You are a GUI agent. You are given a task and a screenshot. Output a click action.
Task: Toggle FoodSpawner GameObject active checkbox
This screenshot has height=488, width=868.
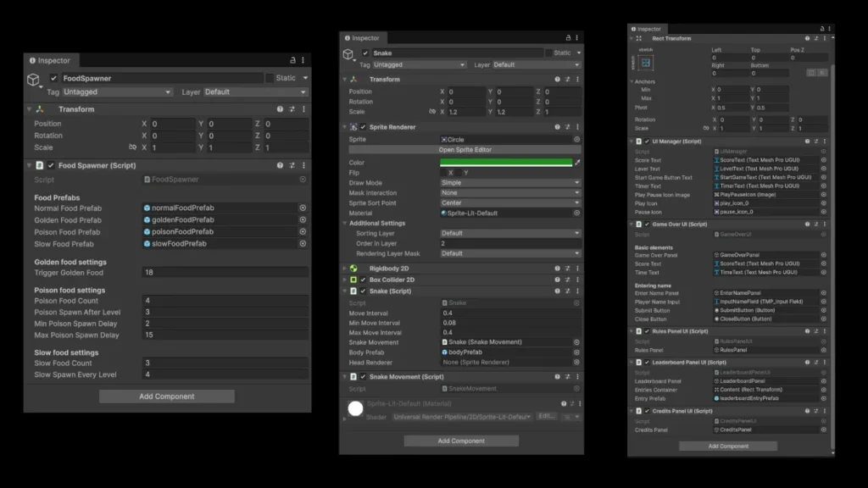pyautogui.click(x=53, y=79)
